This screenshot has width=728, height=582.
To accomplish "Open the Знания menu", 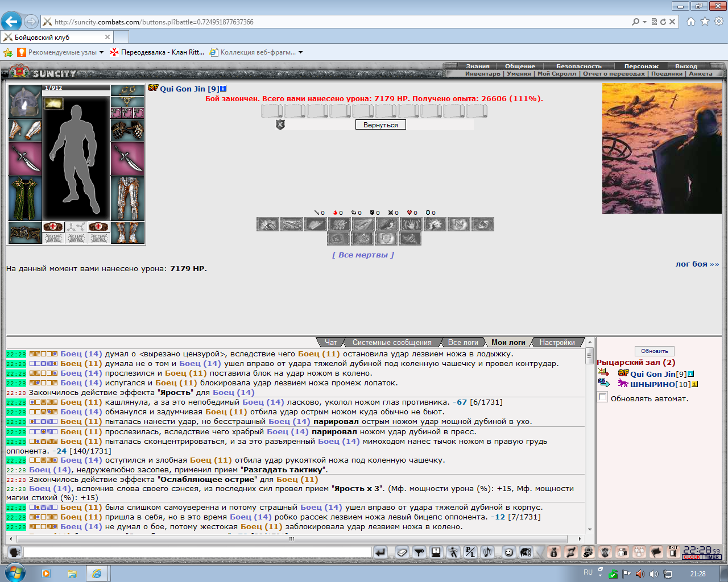I will [478, 66].
